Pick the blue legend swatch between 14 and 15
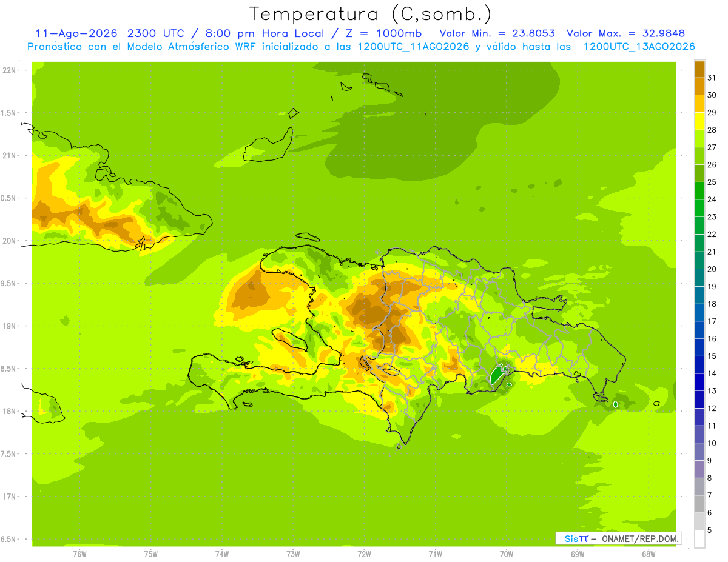 coord(699,365)
